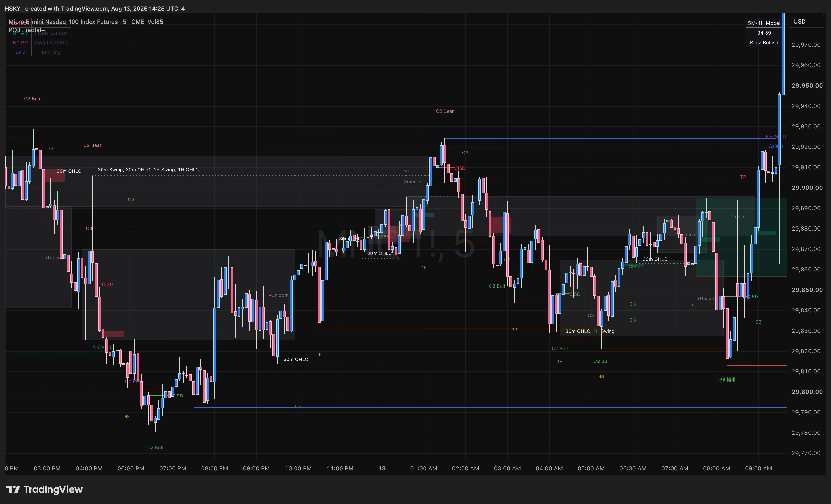Select the Swept NYAM L status cell

(51, 43)
